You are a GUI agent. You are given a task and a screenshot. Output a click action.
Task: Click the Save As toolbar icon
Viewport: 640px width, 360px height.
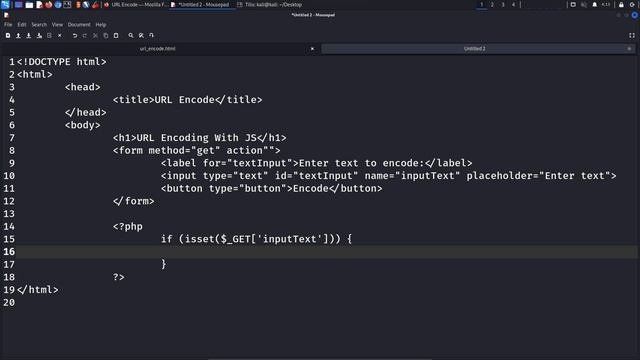(39, 36)
